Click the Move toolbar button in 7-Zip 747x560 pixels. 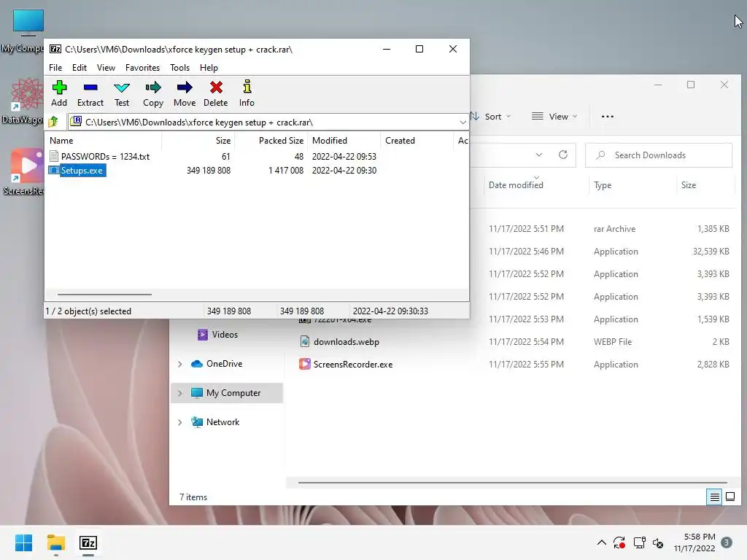coord(185,93)
